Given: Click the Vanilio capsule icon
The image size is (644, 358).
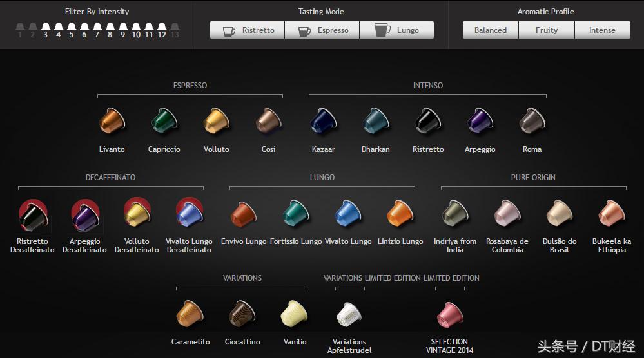Looking at the screenshot, I should 294,314.
